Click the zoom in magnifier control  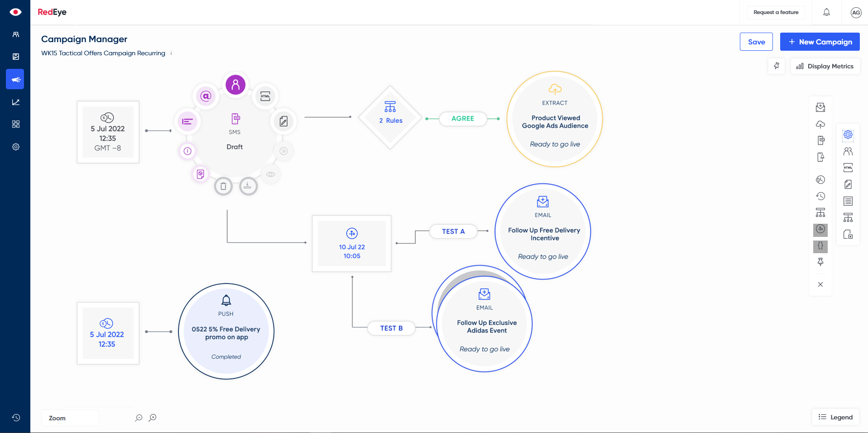153,418
